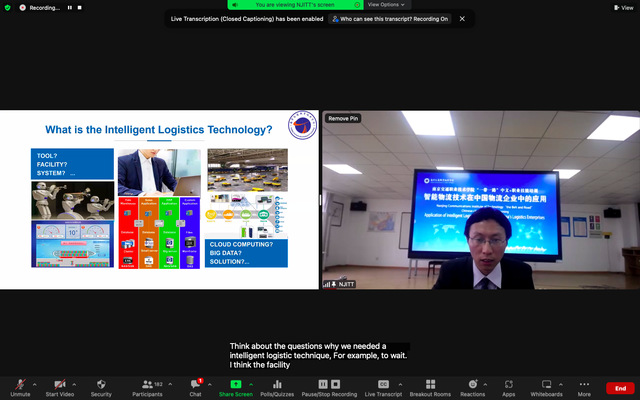The image size is (640, 400).
Task: Click the Remove Pin button
Action: pyautogui.click(x=343, y=118)
